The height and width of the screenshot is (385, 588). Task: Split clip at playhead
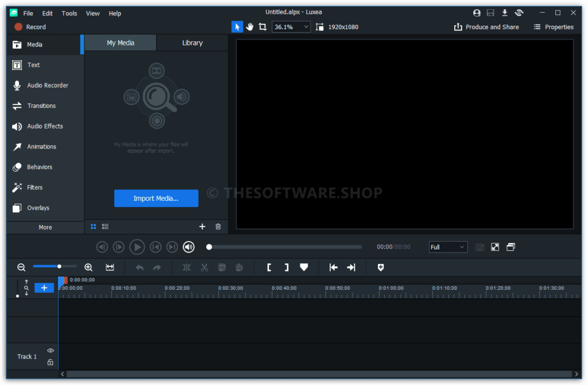pos(187,267)
